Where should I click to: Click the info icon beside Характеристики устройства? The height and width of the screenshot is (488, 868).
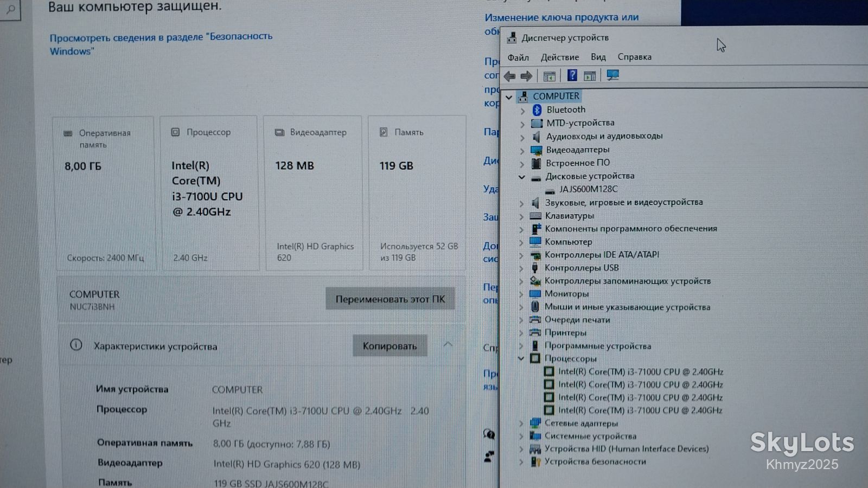[76, 345]
